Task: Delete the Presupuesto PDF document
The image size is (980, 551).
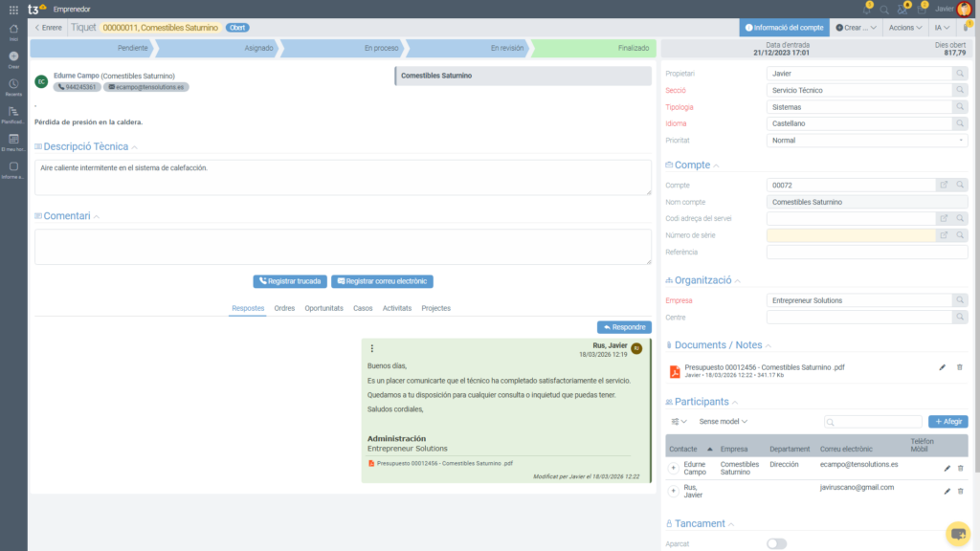Action: [x=960, y=367]
